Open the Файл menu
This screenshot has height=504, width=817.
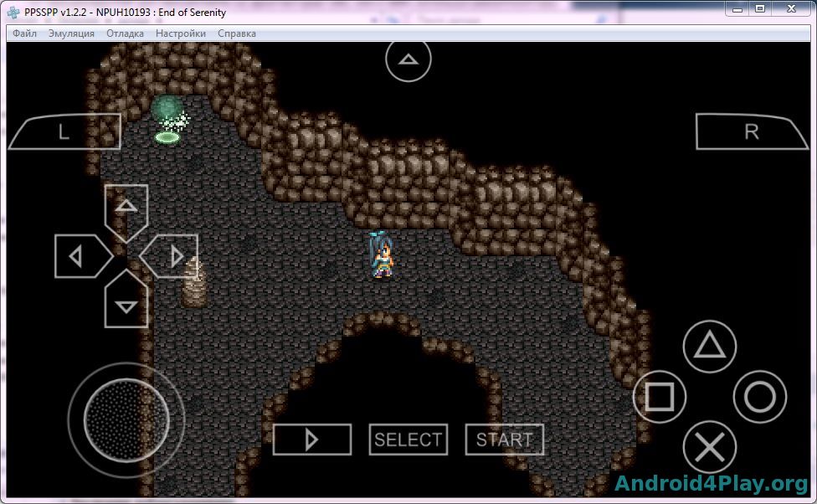tap(24, 33)
